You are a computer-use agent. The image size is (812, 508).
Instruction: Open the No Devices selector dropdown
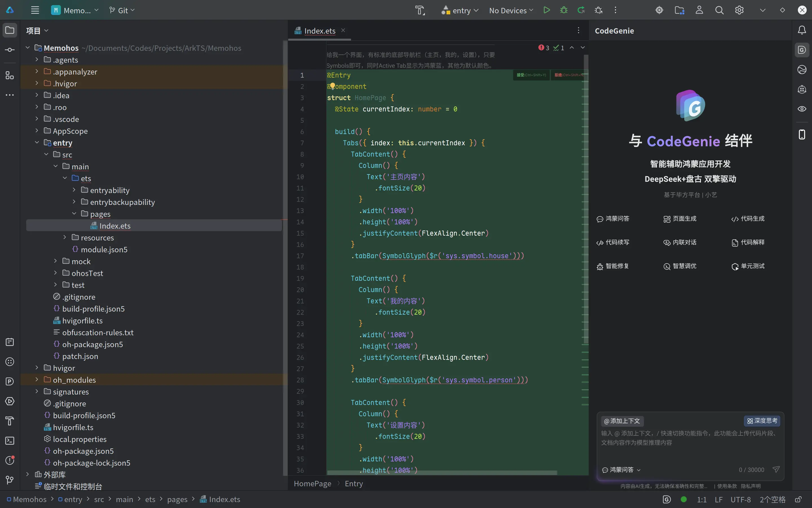coord(511,10)
